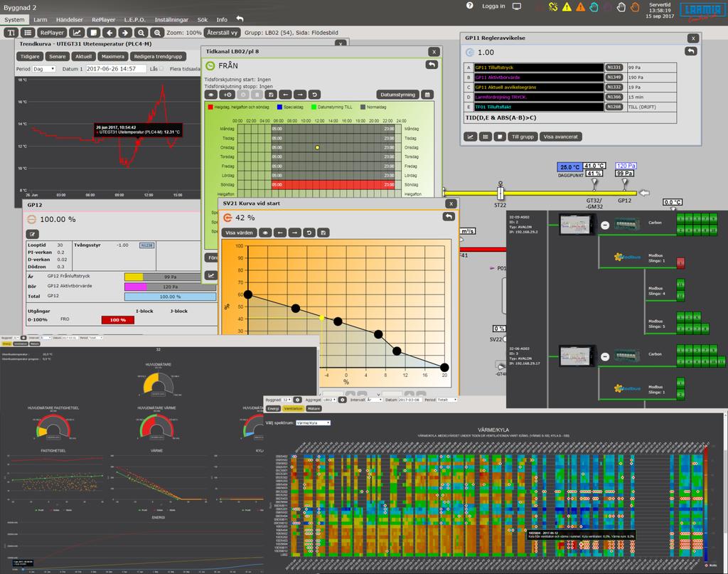Screen dimensions: 728x574
Task: Open the Intervall År dropdown above spectrum chart
Action: coord(374,400)
